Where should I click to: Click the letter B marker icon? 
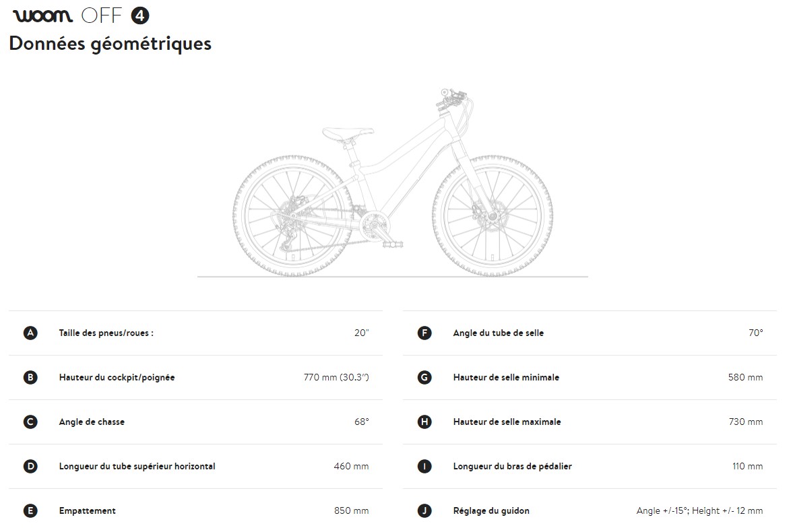(30, 377)
